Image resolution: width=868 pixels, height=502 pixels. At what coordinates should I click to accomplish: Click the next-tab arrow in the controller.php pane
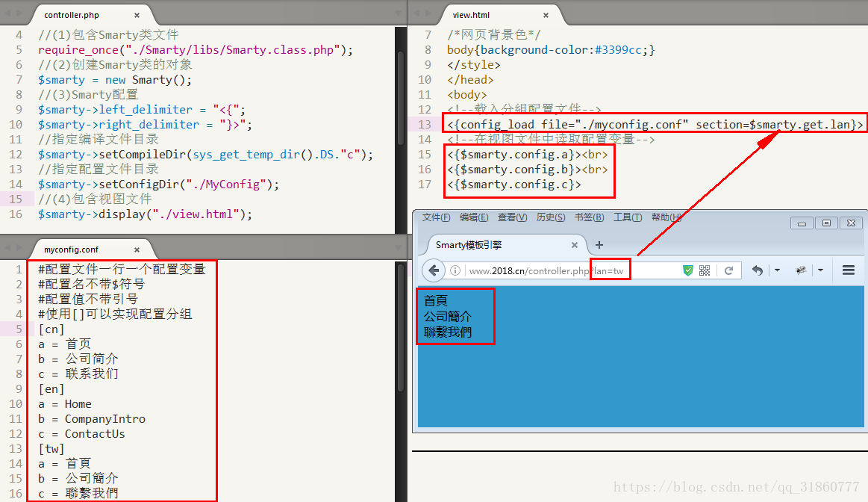(x=20, y=13)
